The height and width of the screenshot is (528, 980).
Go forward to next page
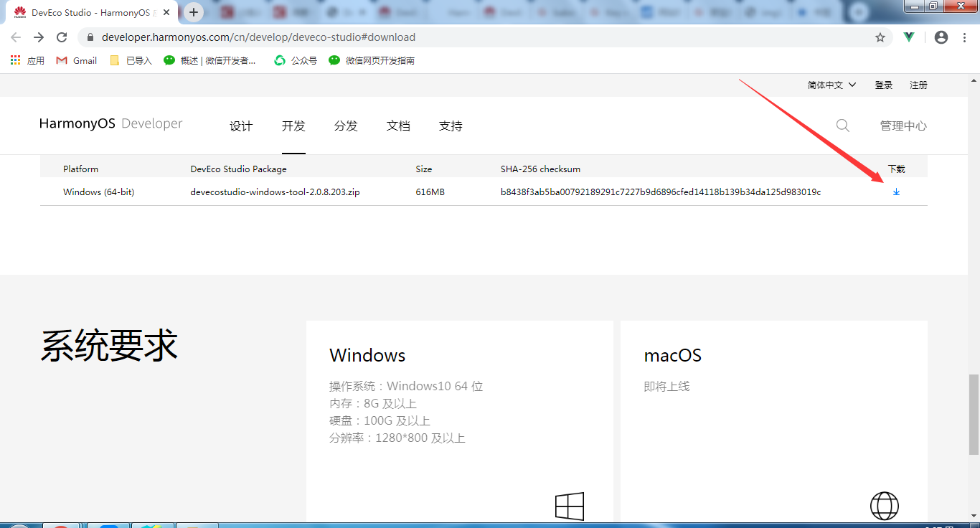(x=39, y=37)
